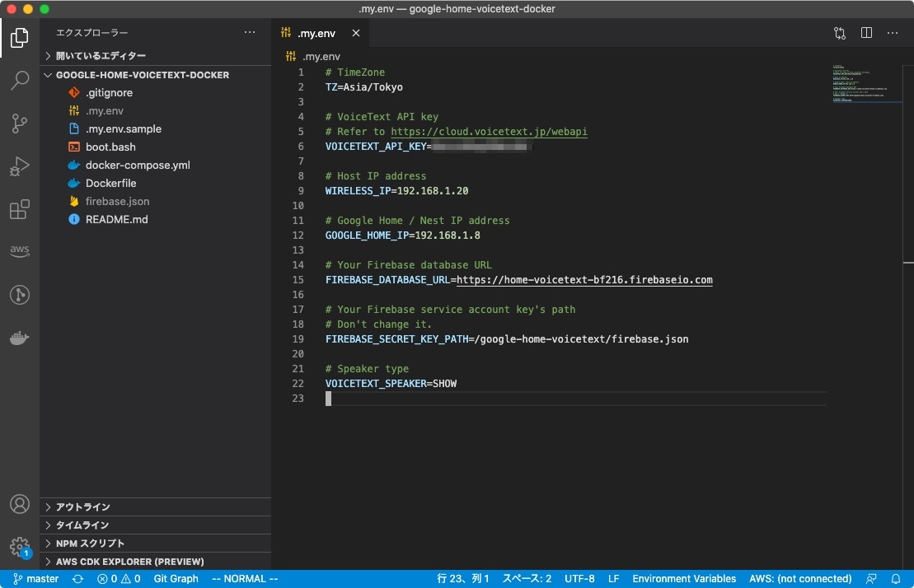914x588 pixels.
Task: Split the editor to the right
Action: 866,33
